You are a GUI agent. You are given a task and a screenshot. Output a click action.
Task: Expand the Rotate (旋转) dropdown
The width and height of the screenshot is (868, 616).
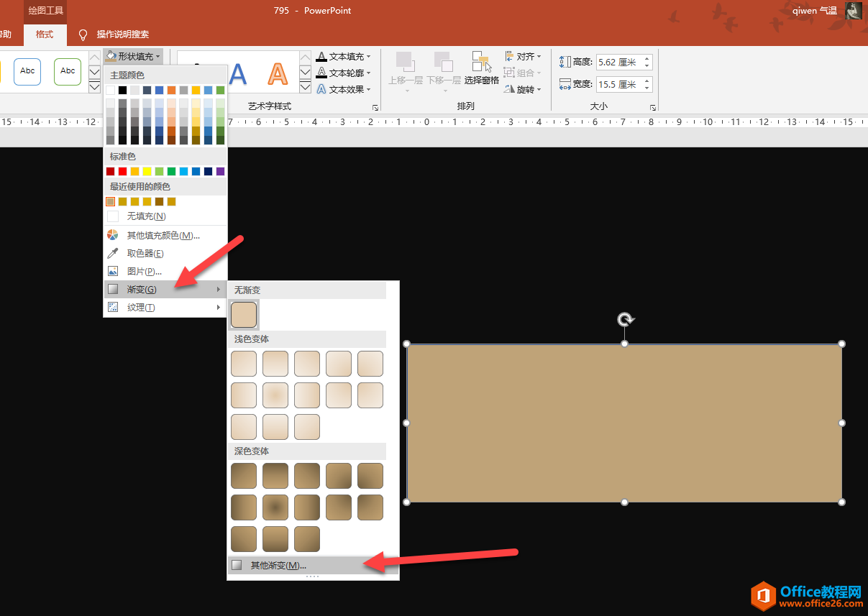pyautogui.click(x=524, y=90)
